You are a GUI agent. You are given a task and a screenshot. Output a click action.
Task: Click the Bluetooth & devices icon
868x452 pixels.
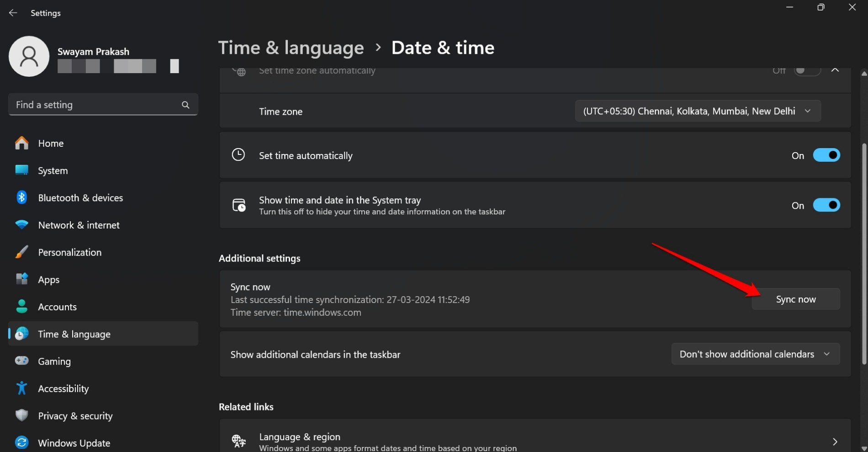21,197
